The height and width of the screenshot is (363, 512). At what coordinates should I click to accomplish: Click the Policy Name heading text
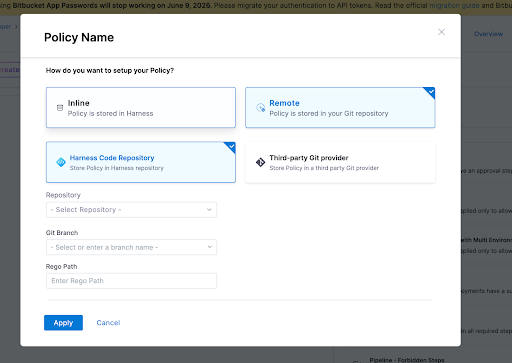[79, 37]
